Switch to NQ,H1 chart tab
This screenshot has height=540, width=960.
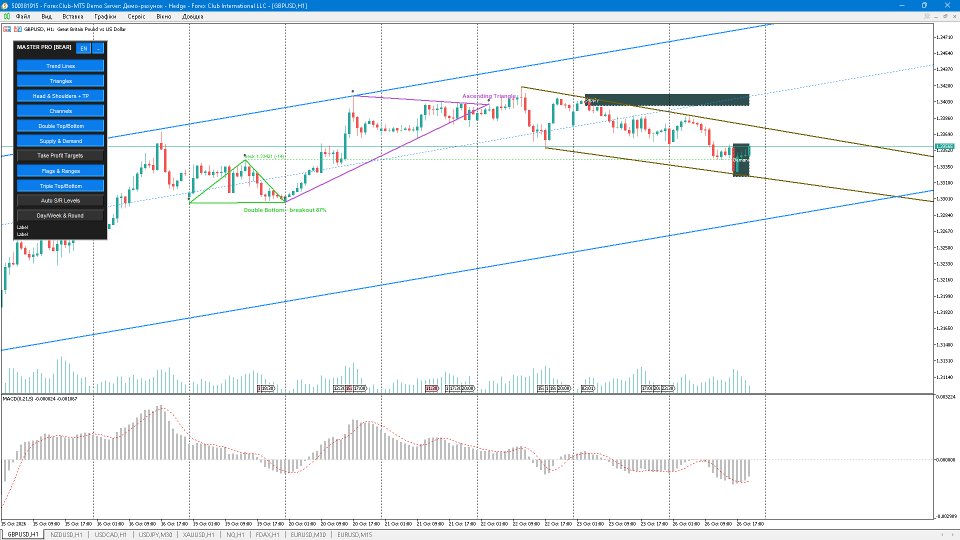pos(235,534)
